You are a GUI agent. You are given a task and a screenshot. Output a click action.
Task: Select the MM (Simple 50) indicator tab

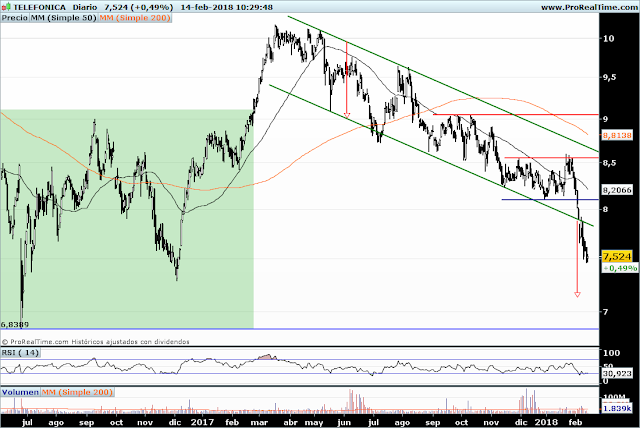(64, 18)
